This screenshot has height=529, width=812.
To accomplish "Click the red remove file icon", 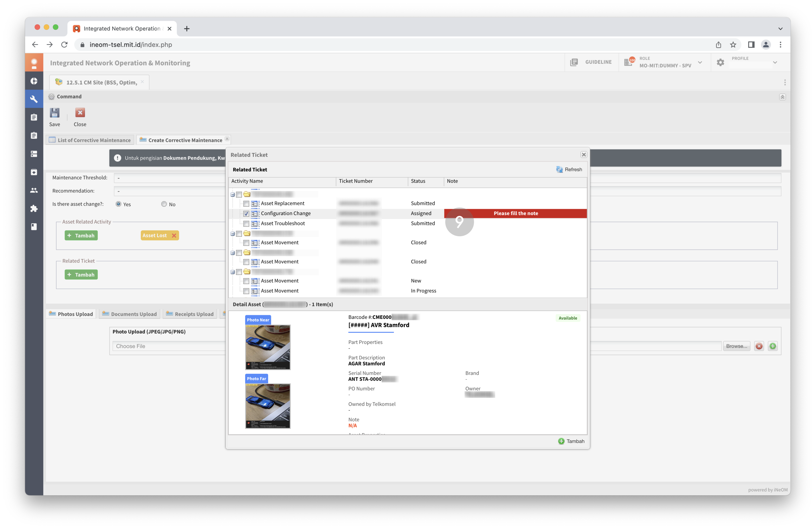I will coord(759,346).
